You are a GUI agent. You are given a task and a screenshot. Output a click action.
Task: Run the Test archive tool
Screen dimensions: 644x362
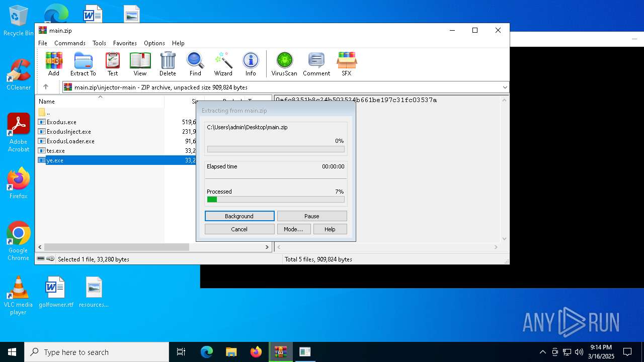pos(113,64)
